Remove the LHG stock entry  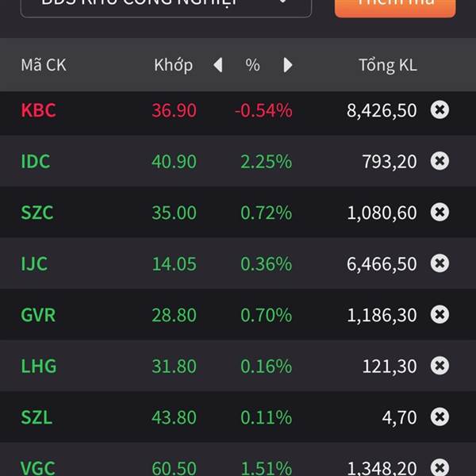[440, 366]
